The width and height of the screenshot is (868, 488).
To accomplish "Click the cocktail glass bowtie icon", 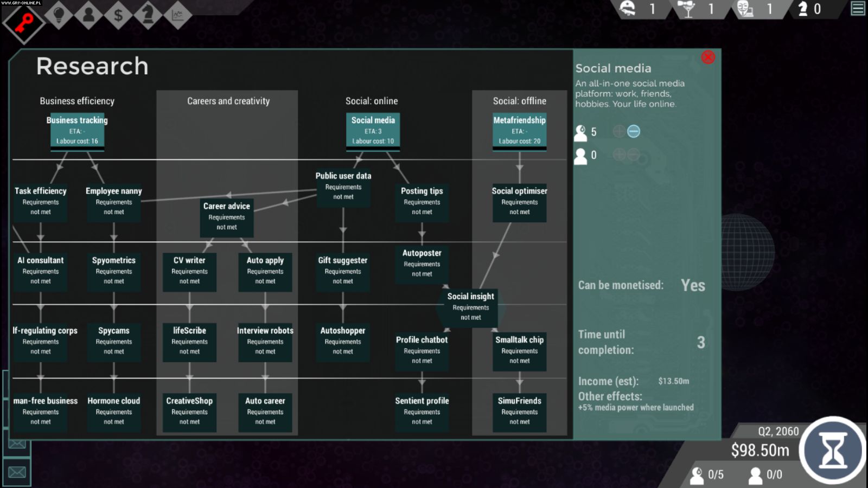I will pyautogui.click(x=688, y=9).
